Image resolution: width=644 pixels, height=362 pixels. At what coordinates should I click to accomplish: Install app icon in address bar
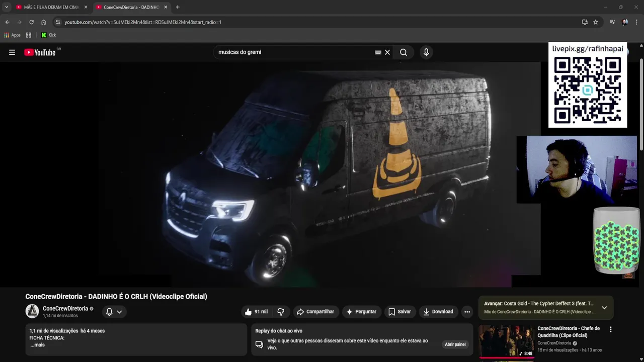(585, 22)
